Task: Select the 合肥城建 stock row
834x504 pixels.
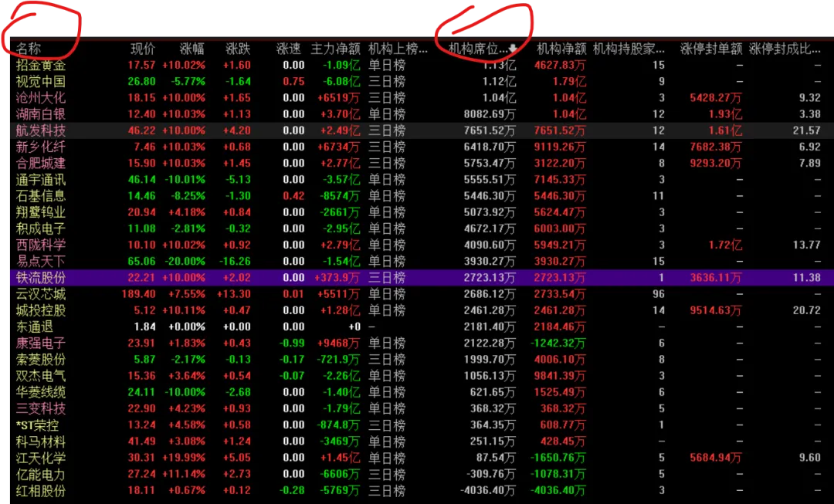Action: point(422,163)
